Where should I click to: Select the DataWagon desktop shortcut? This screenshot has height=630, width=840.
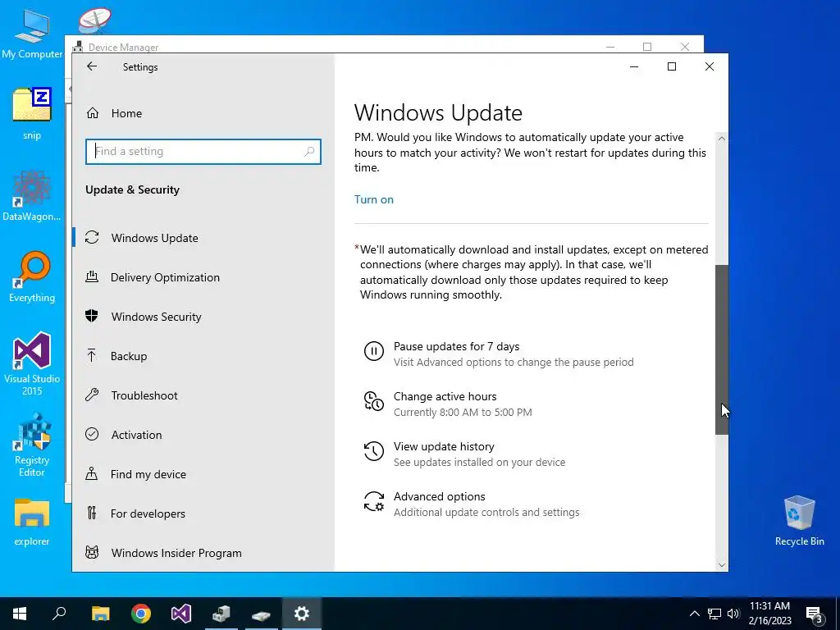[x=32, y=195]
